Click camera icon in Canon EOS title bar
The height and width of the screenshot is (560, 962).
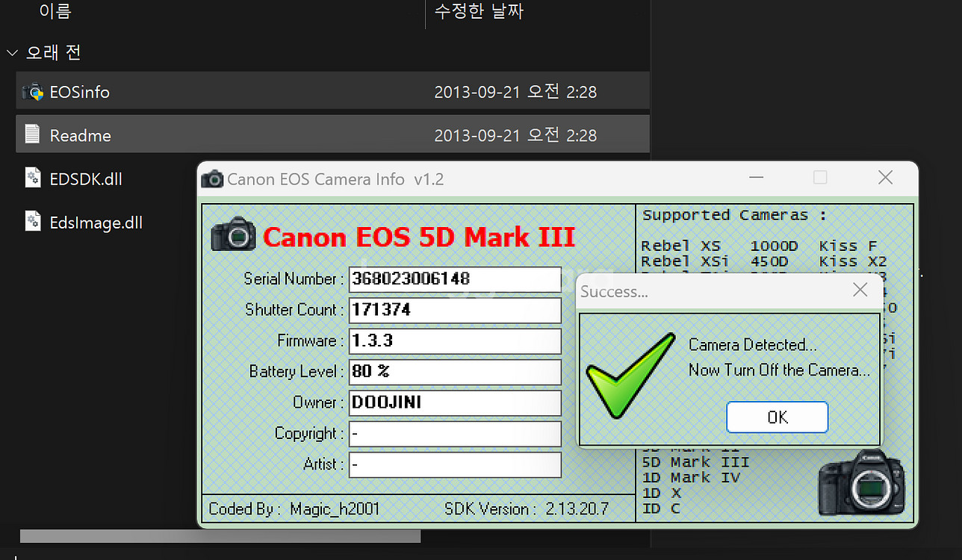(212, 179)
